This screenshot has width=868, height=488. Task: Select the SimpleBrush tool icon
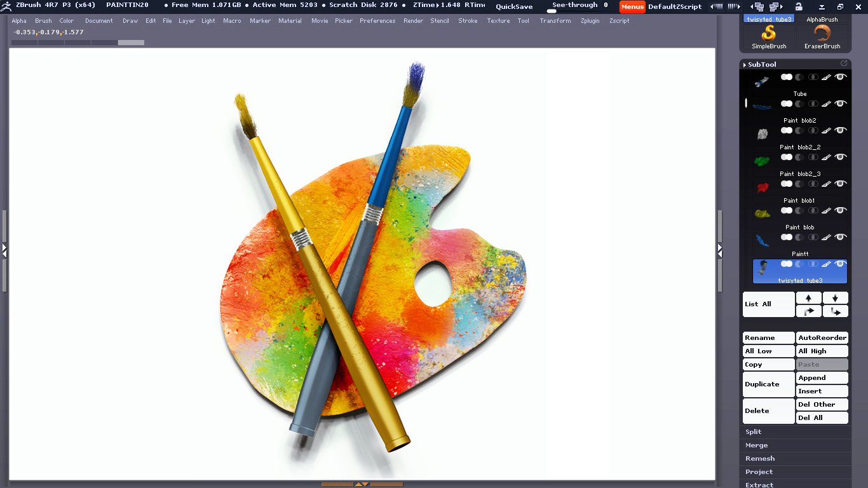point(769,35)
